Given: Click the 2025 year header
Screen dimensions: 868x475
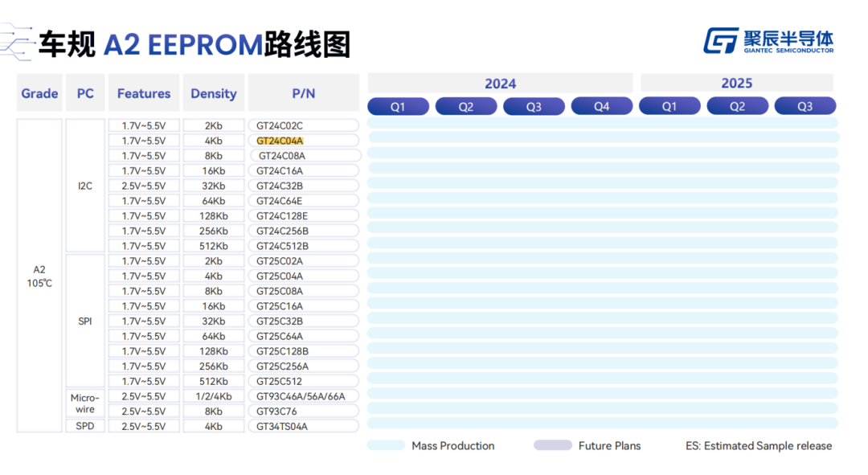Looking at the screenshot, I should (x=736, y=84).
